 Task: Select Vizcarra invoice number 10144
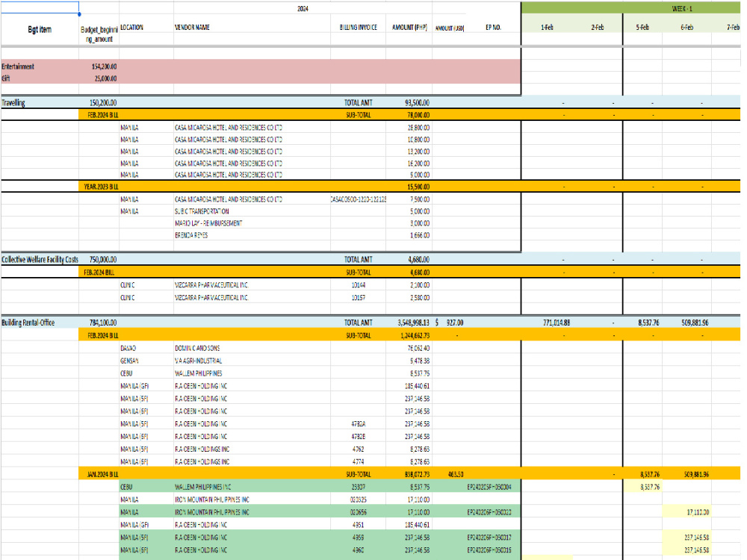[359, 285]
